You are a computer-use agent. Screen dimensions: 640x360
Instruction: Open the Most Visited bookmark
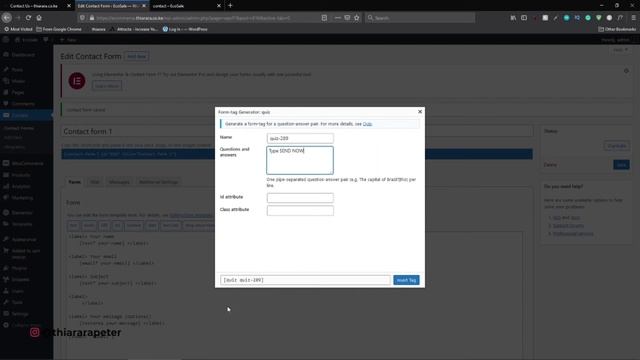click(x=18, y=29)
